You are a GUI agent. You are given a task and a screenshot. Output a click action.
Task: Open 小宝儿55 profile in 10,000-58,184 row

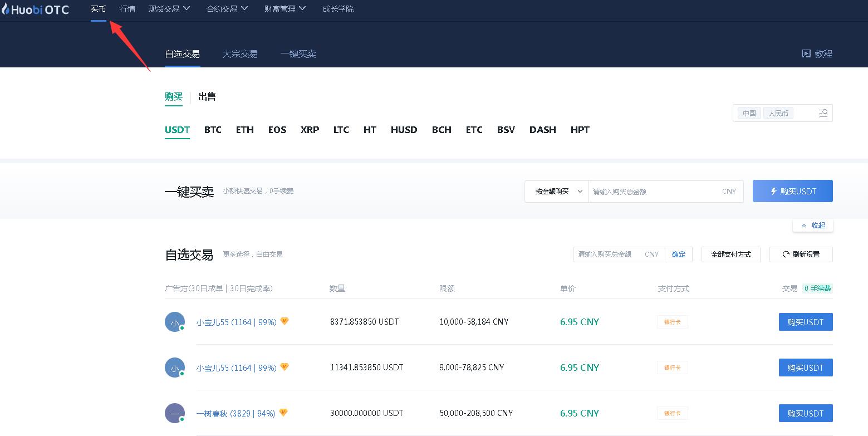[237, 322]
